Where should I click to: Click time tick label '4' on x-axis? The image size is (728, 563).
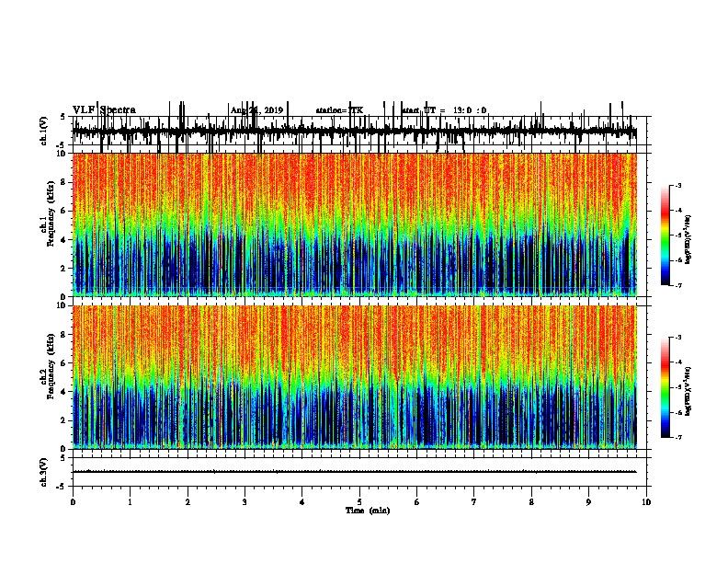tap(302, 502)
